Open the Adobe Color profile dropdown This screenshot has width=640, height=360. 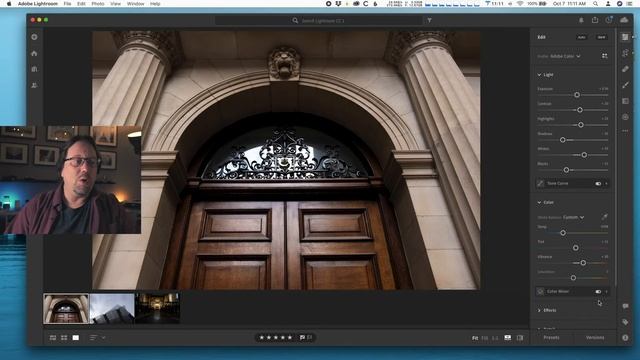coord(565,56)
